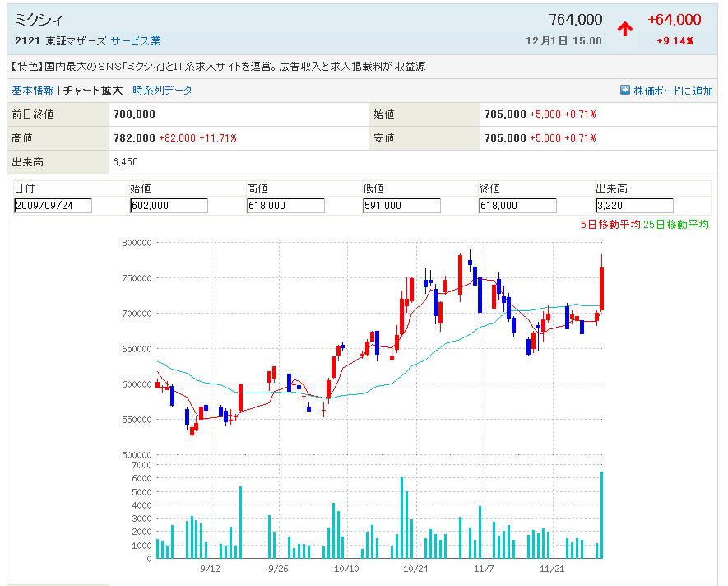Click the tall volume bar right of 9/12
The image size is (728, 586).
pyautogui.click(x=240, y=522)
